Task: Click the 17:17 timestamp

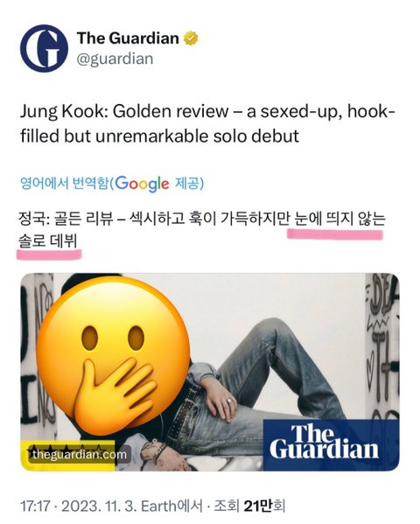Action: click(x=35, y=506)
